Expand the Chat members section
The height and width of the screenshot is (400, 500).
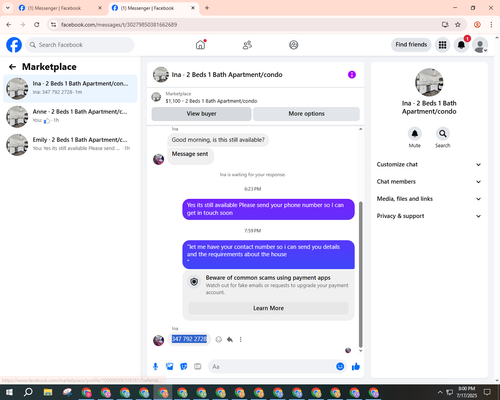pyautogui.click(x=429, y=182)
